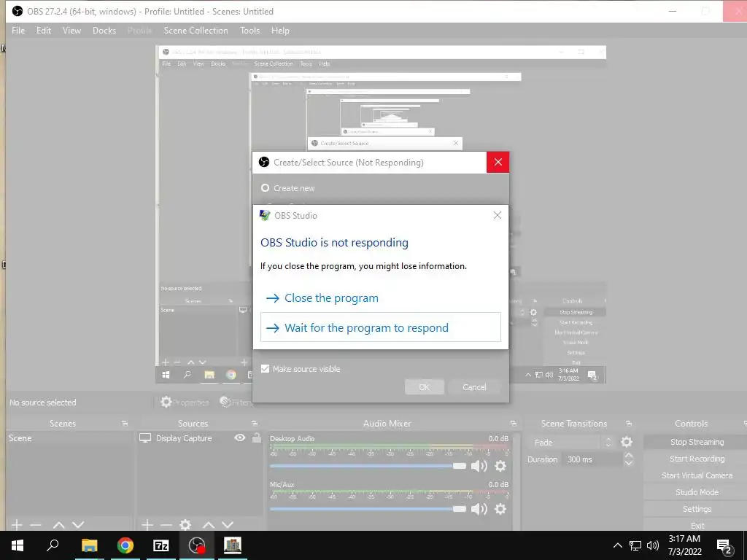The width and height of the screenshot is (747, 560).
Task: Open the Edit menu
Action: 43,31
